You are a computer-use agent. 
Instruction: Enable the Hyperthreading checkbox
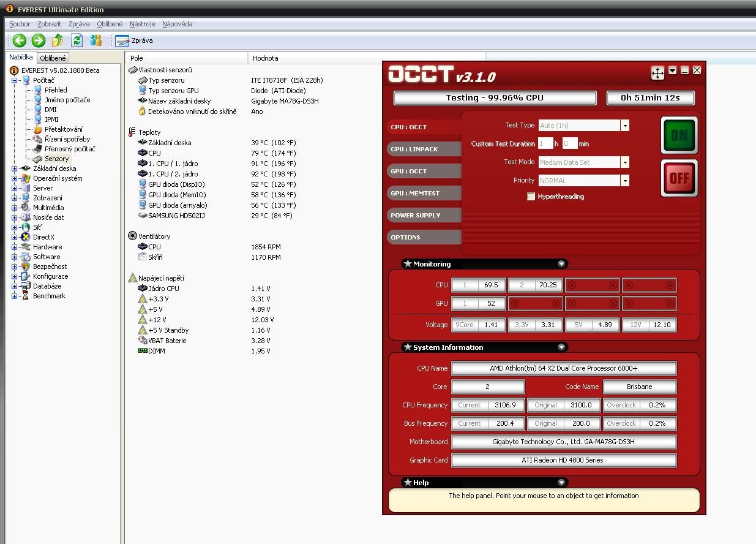[531, 197]
